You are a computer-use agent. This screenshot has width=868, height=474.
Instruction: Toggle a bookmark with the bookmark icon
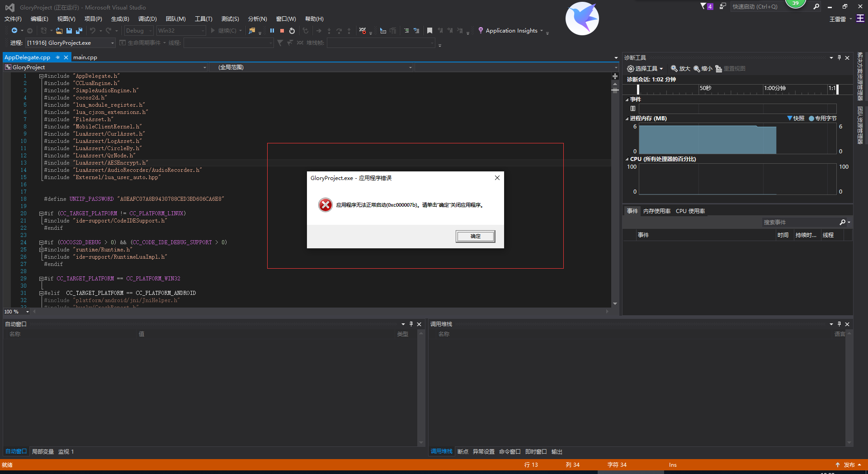tap(429, 31)
